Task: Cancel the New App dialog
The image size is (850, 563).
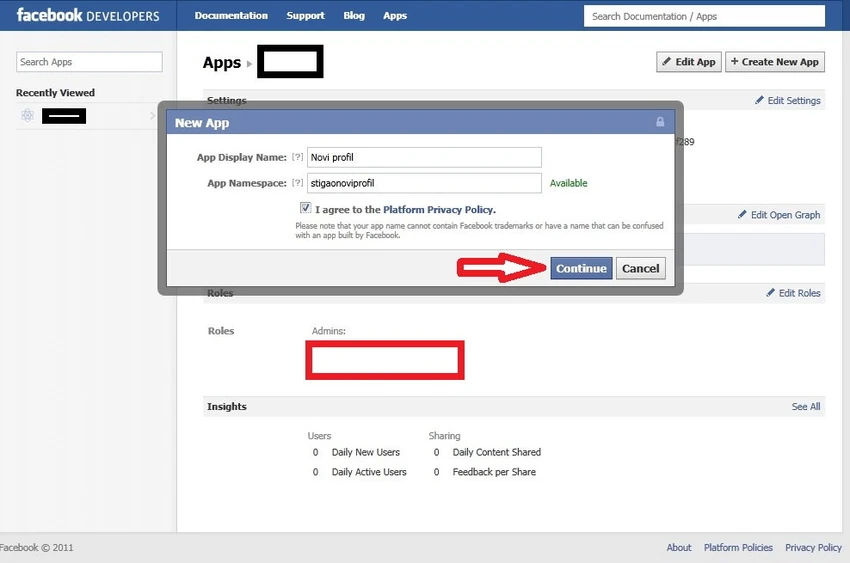Action: coord(640,268)
